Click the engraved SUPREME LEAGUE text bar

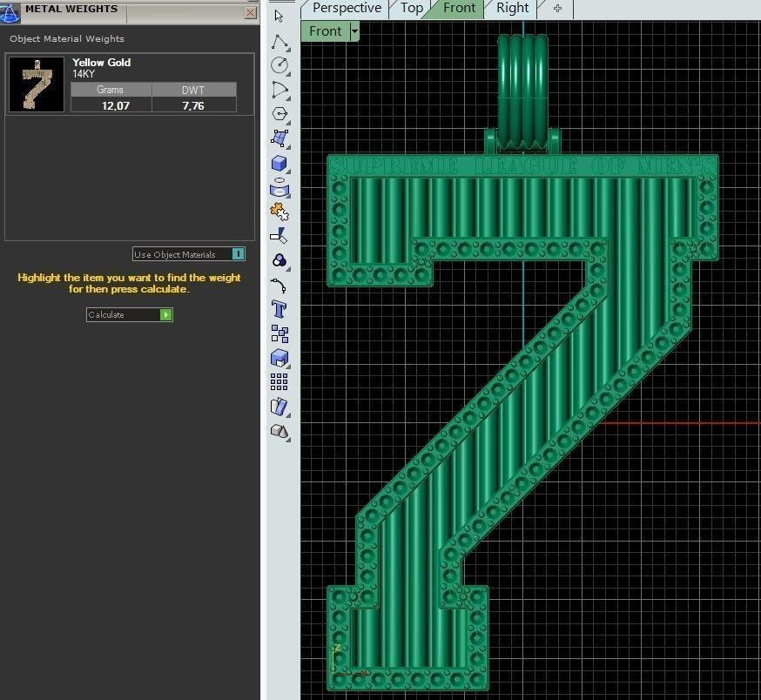[x=522, y=166]
